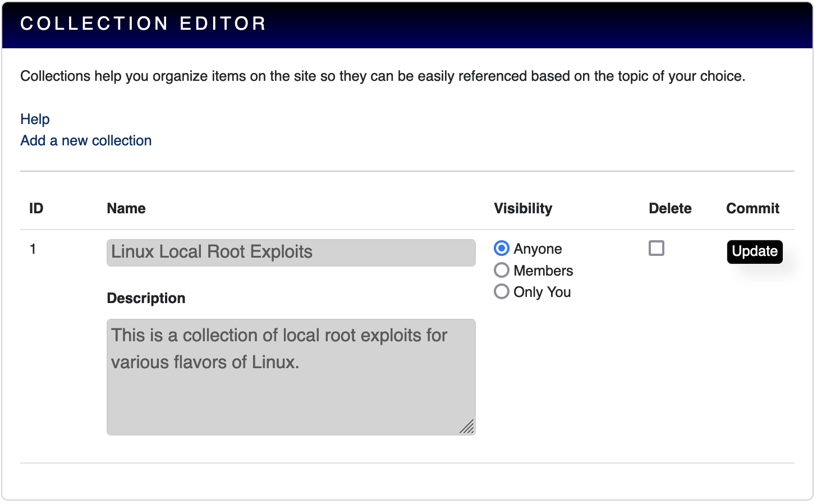Click the Visibility column header

523,208
